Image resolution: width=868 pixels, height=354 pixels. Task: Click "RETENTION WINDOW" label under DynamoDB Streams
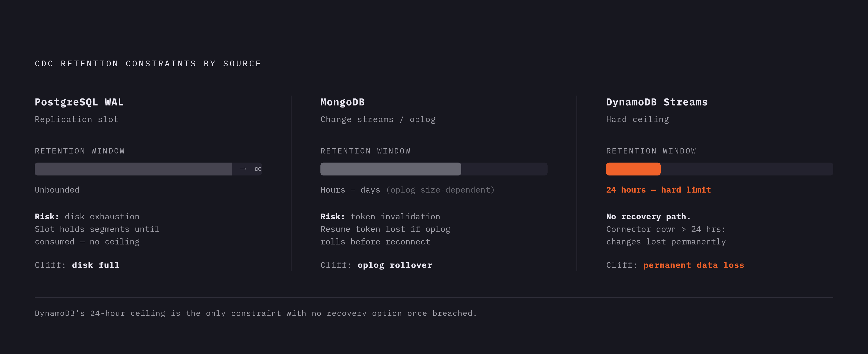pos(651,151)
